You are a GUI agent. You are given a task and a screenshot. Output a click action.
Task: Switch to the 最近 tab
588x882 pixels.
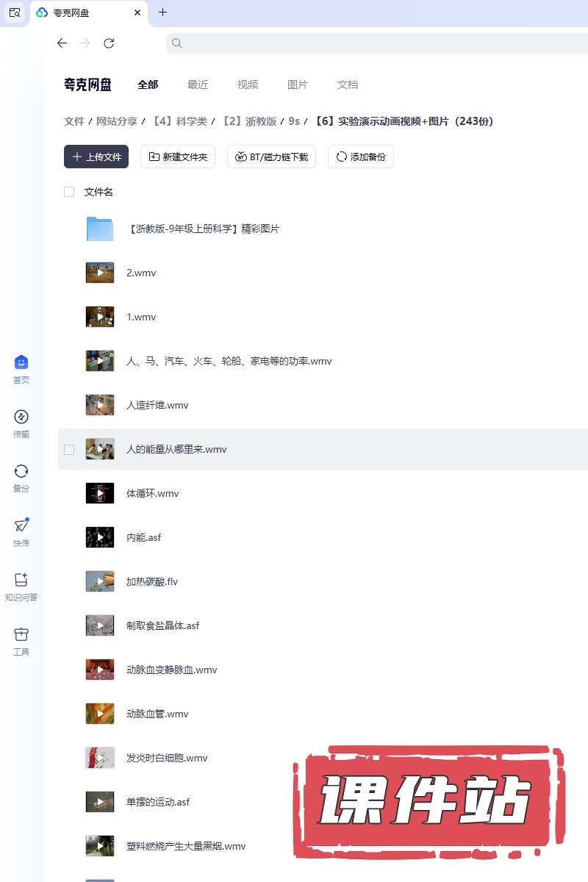coord(198,85)
